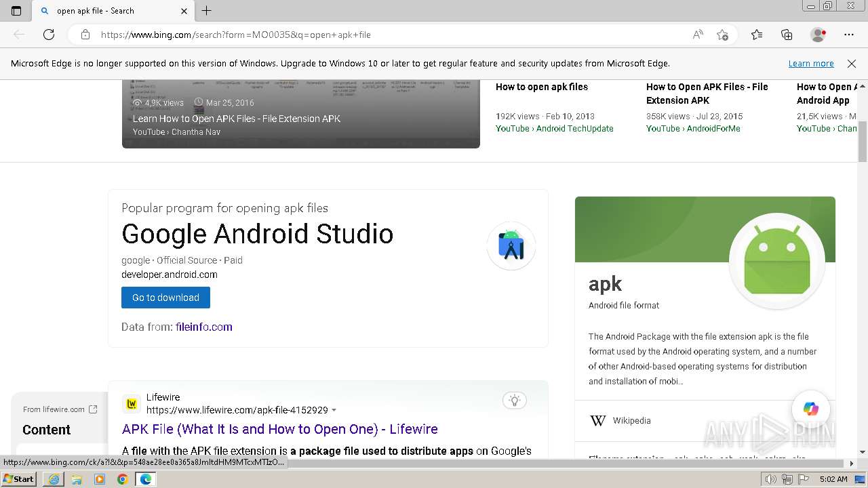Screen dimensions: 868x488
Task: Open 'How to Open APK Files - File Extension APK' video
Action: pos(707,94)
